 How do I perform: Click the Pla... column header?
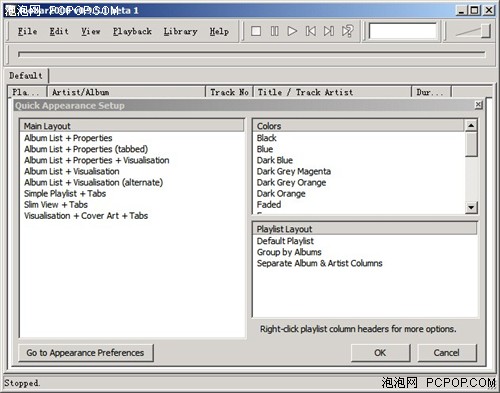point(28,92)
